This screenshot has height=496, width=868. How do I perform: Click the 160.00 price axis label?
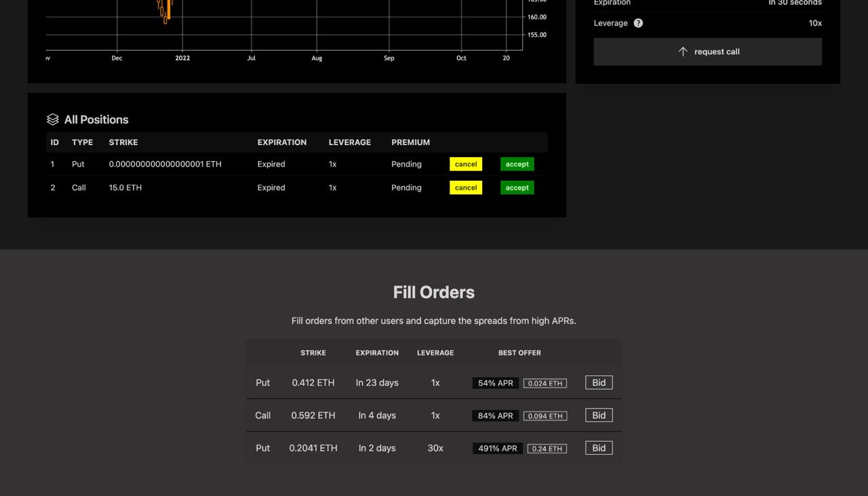(537, 17)
